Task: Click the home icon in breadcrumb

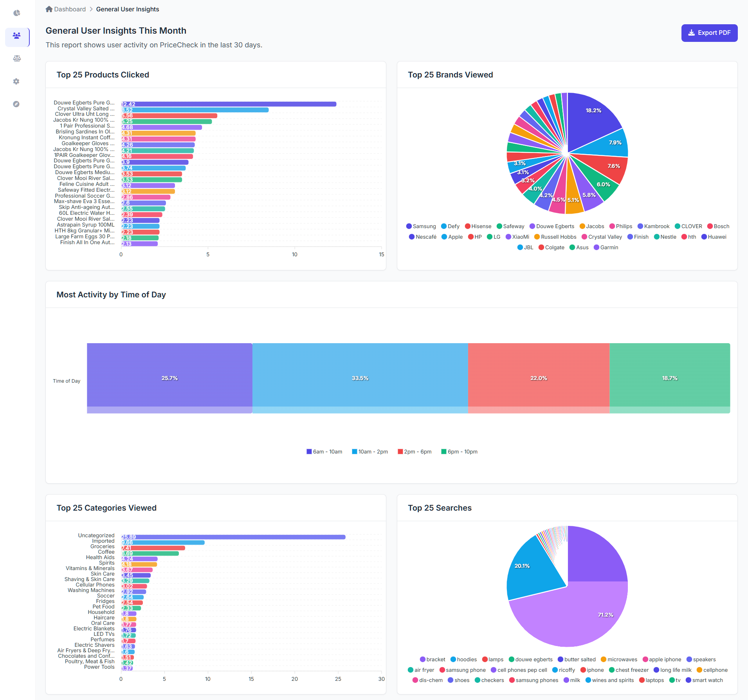Action: (49, 9)
